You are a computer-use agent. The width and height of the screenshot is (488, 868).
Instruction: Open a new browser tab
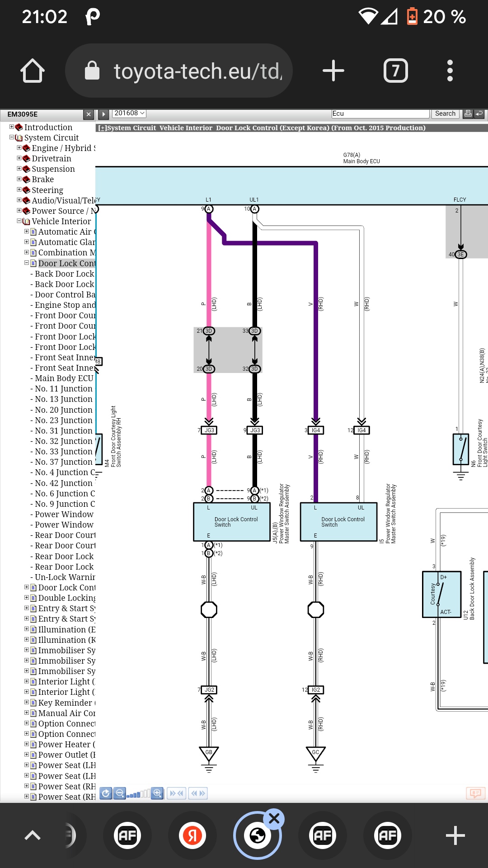click(333, 71)
